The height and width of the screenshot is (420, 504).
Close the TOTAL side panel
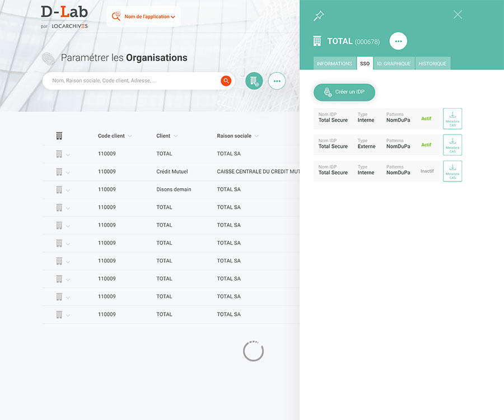coord(458,15)
